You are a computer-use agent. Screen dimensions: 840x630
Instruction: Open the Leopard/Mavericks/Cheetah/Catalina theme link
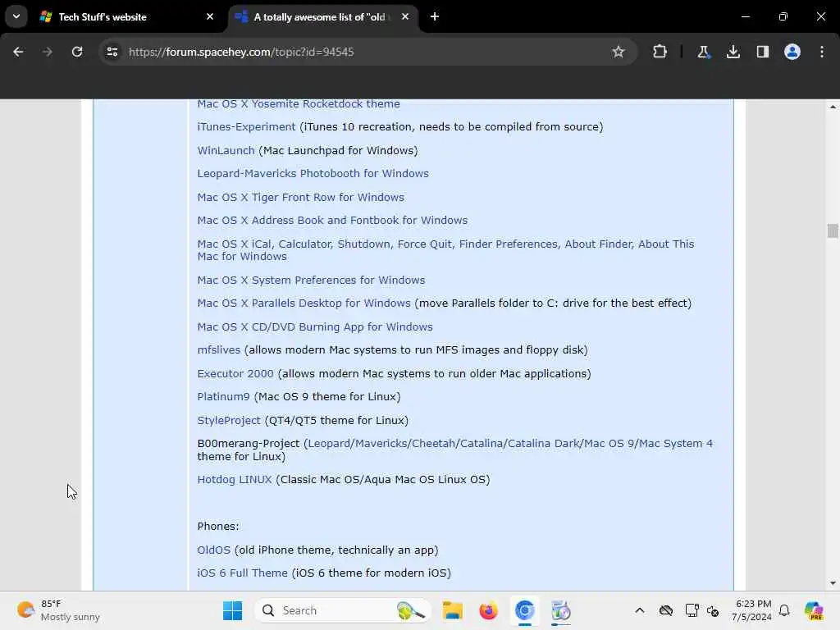[510, 444]
